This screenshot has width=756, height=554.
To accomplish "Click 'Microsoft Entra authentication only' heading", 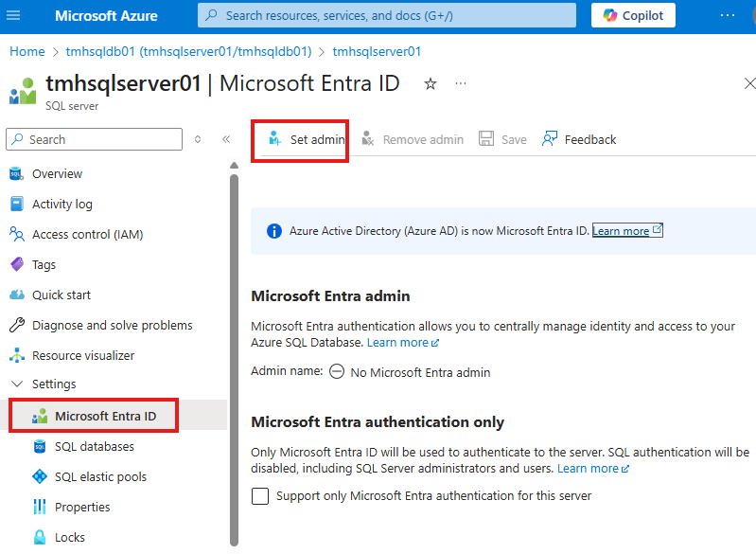I will [378, 422].
